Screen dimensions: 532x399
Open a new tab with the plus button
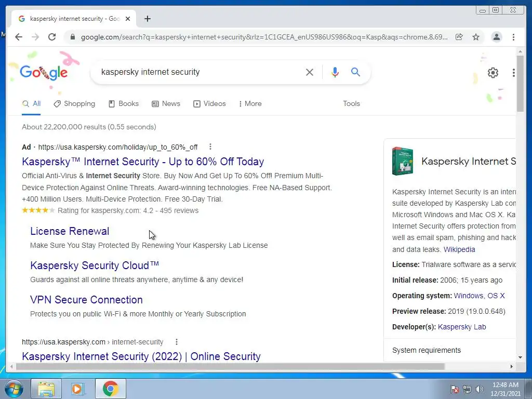[x=147, y=19]
